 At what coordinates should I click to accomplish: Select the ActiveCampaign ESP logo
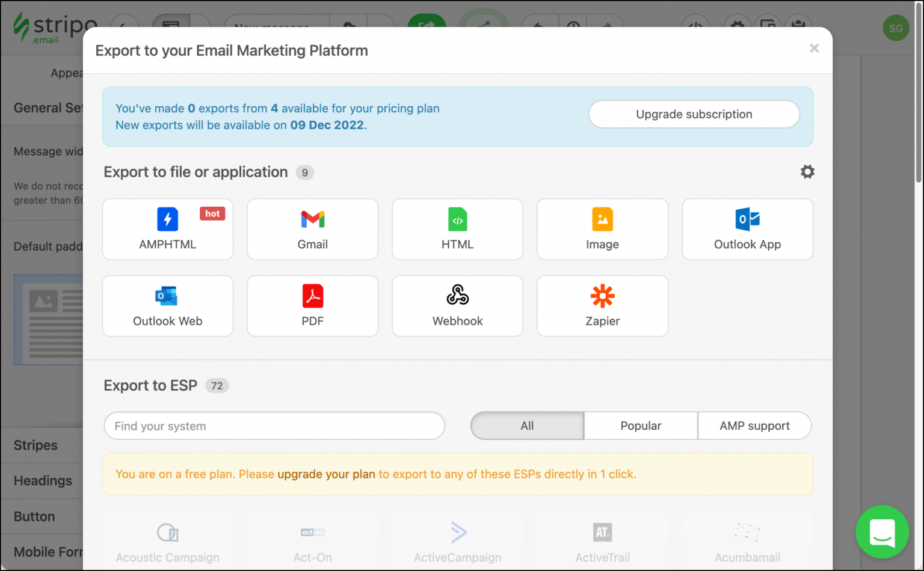pos(457,540)
